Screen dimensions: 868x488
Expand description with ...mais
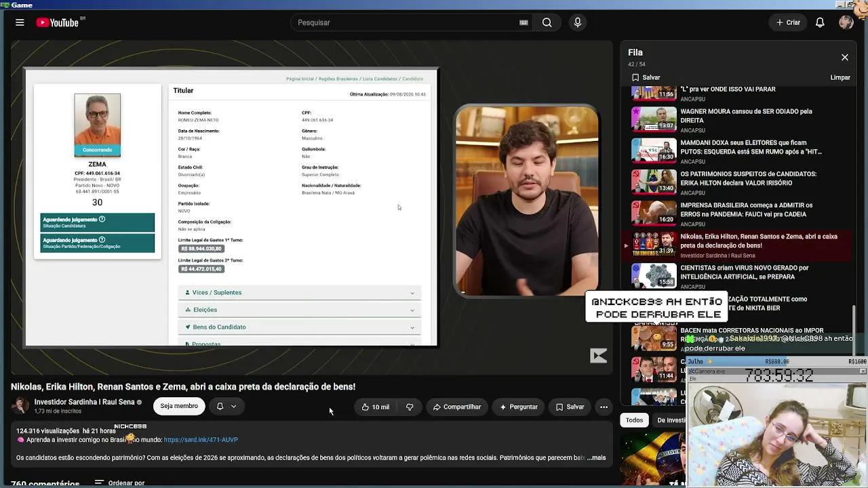click(x=596, y=457)
